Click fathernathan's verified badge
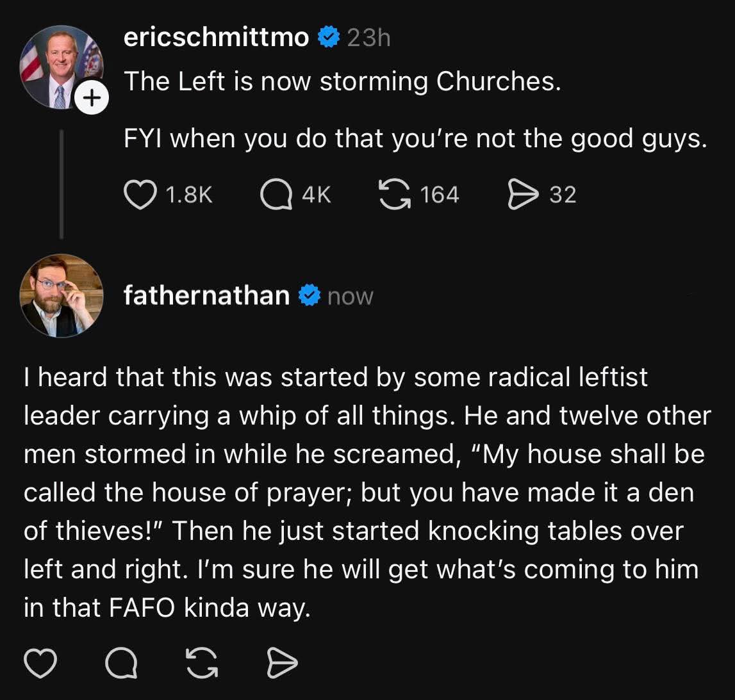The width and height of the screenshot is (735, 700). click(x=310, y=295)
